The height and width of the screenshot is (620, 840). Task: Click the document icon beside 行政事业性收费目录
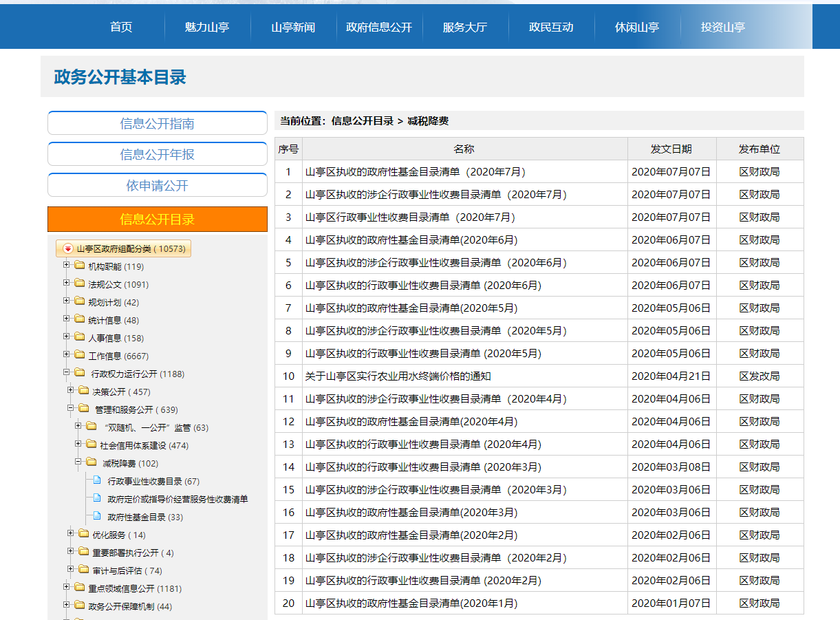point(97,480)
